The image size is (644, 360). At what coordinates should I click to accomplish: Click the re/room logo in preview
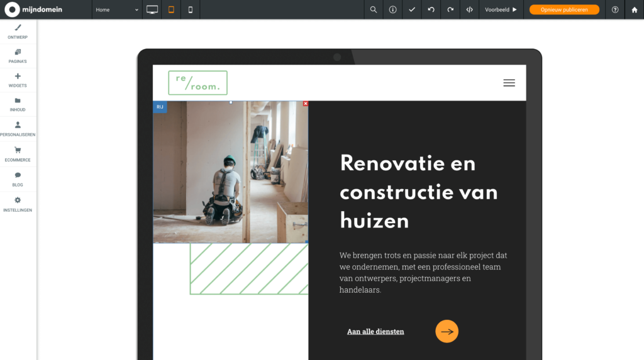pyautogui.click(x=197, y=83)
